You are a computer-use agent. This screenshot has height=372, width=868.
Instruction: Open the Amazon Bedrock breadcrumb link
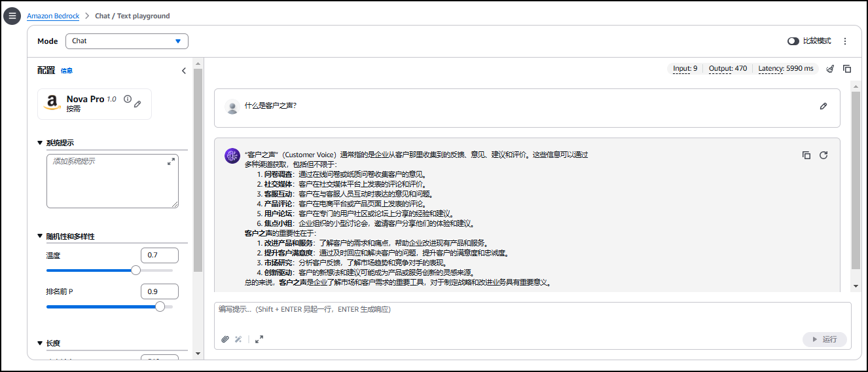pyautogui.click(x=53, y=16)
